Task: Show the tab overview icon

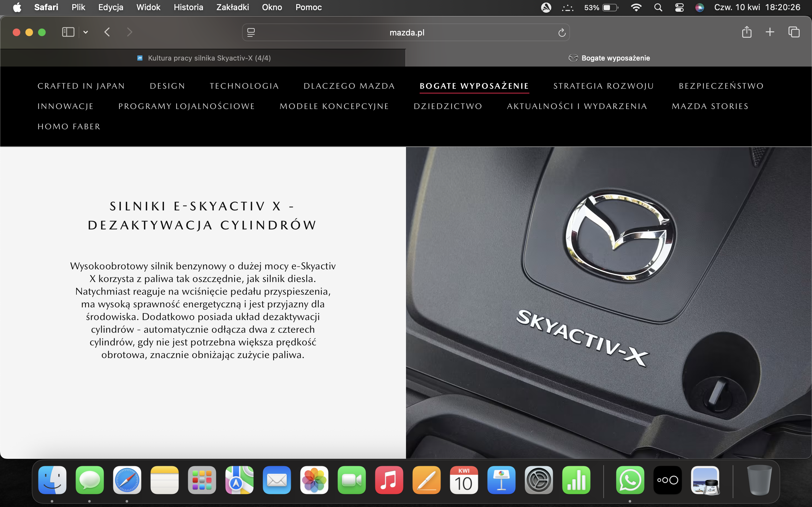Action: [794, 32]
